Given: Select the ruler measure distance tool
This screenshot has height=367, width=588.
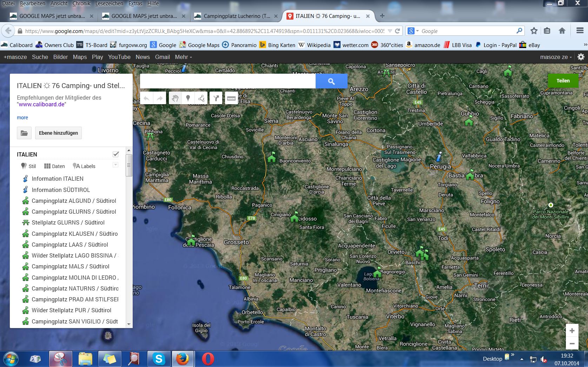Looking at the screenshot, I should coord(231,98).
